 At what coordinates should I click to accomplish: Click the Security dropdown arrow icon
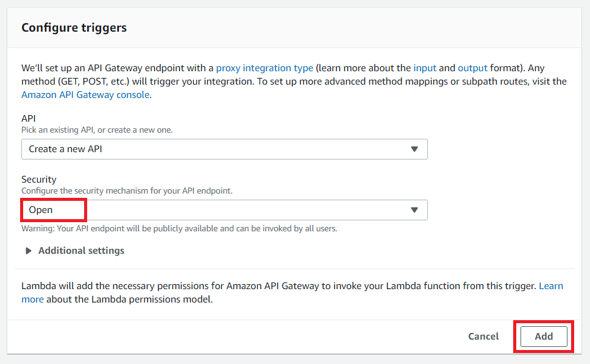click(414, 210)
